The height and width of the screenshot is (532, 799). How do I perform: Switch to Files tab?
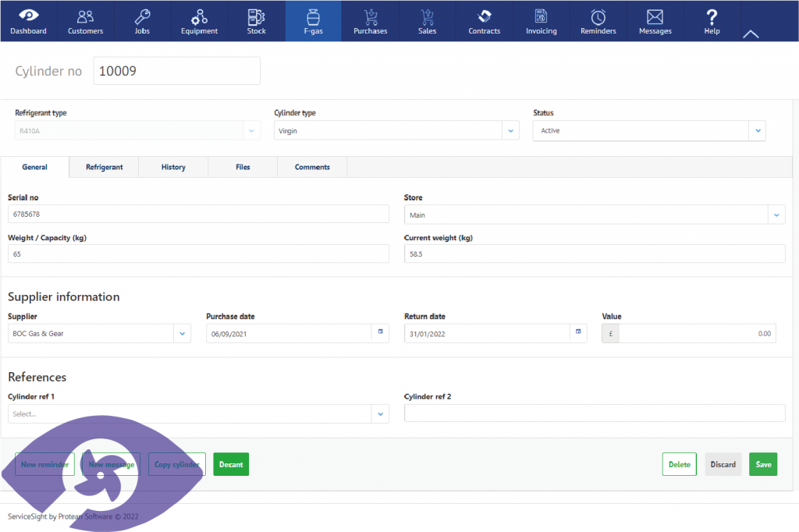pyautogui.click(x=243, y=167)
